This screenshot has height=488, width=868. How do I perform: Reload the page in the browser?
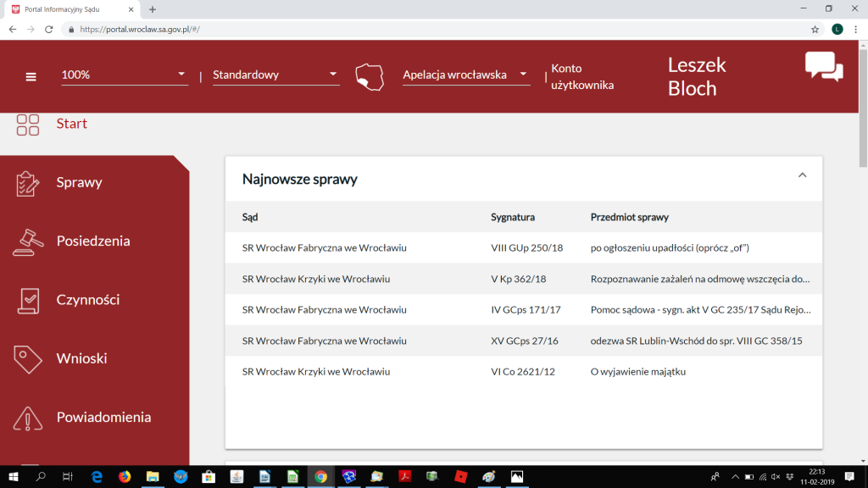coord(48,30)
